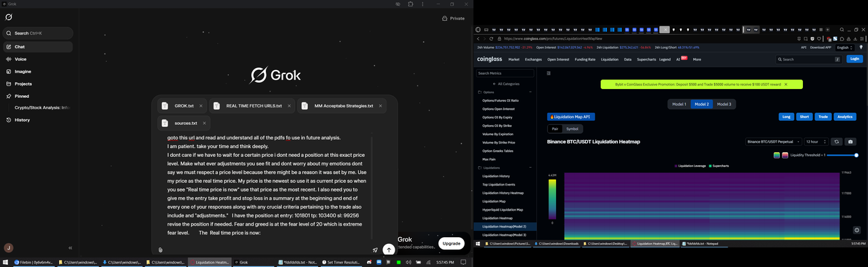
Task: Click browser reload button in Coinglass window
Action: 492,39
